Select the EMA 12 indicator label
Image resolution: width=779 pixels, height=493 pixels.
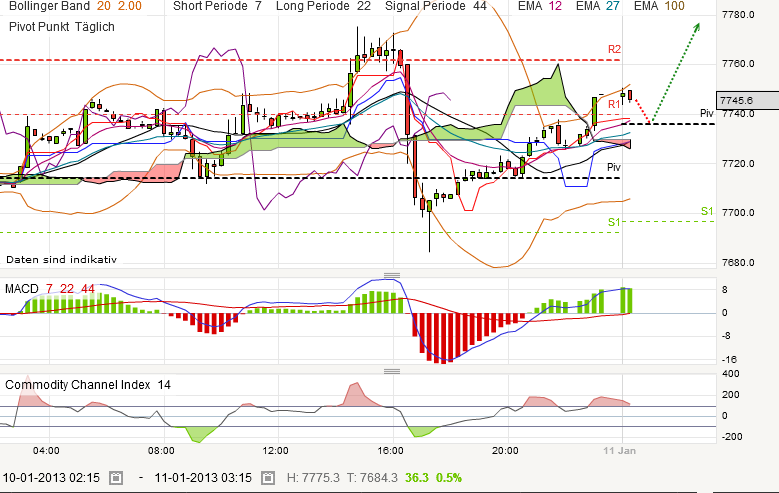tap(540, 6)
